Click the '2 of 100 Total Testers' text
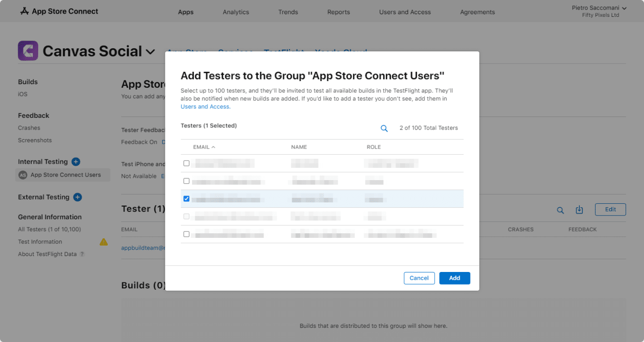Viewport: 644px width, 342px height. 429,128
